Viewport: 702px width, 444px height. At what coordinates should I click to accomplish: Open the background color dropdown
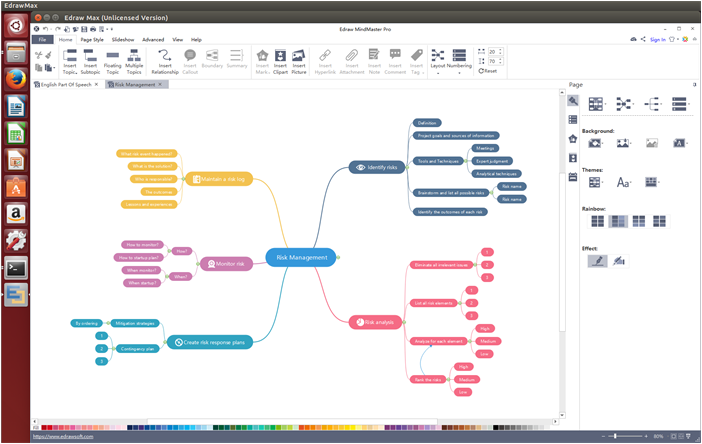[x=595, y=143]
